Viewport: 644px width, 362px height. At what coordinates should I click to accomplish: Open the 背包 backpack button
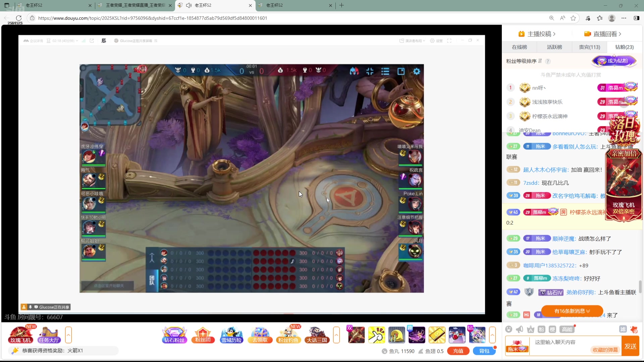pyautogui.click(x=484, y=351)
